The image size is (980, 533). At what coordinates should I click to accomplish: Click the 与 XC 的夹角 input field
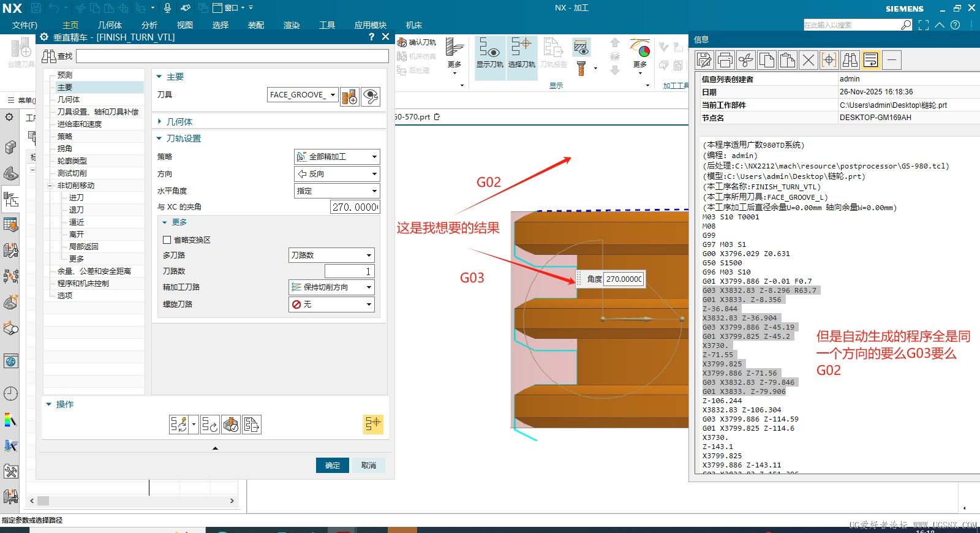tap(355, 207)
